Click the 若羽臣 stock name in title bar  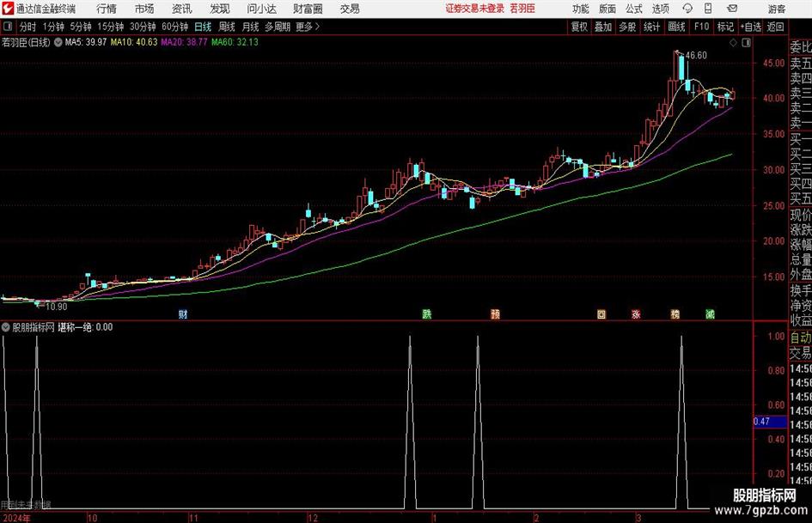click(522, 9)
